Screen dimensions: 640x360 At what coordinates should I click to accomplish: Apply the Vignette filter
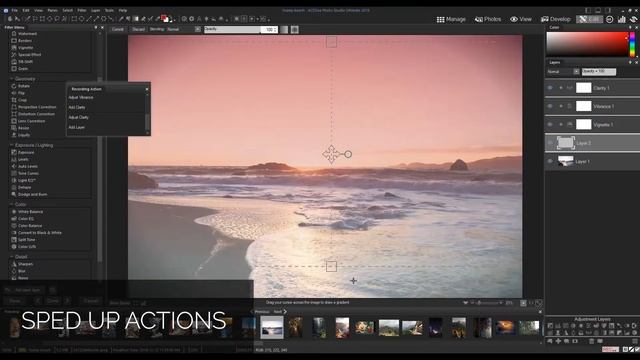point(22,47)
